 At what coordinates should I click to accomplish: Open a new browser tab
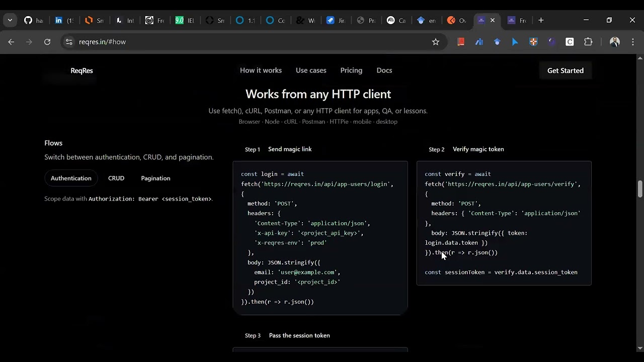click(541, 20)
